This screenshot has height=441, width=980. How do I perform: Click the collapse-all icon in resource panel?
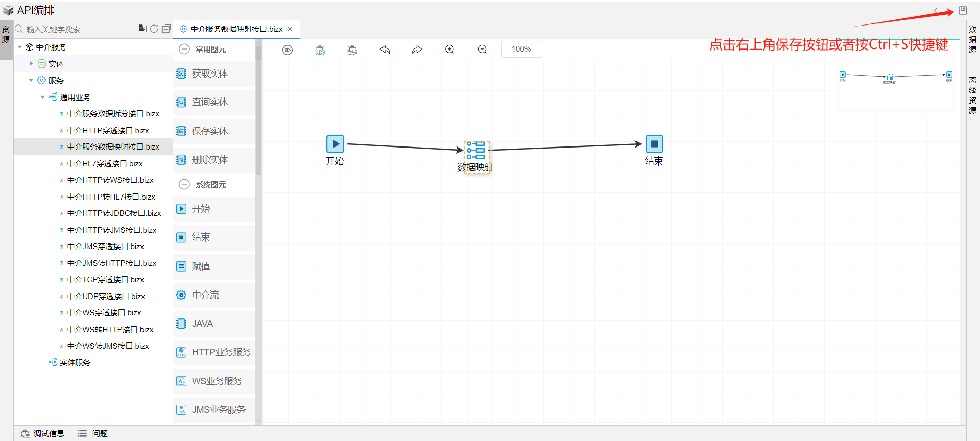click(x=166, y=29)
